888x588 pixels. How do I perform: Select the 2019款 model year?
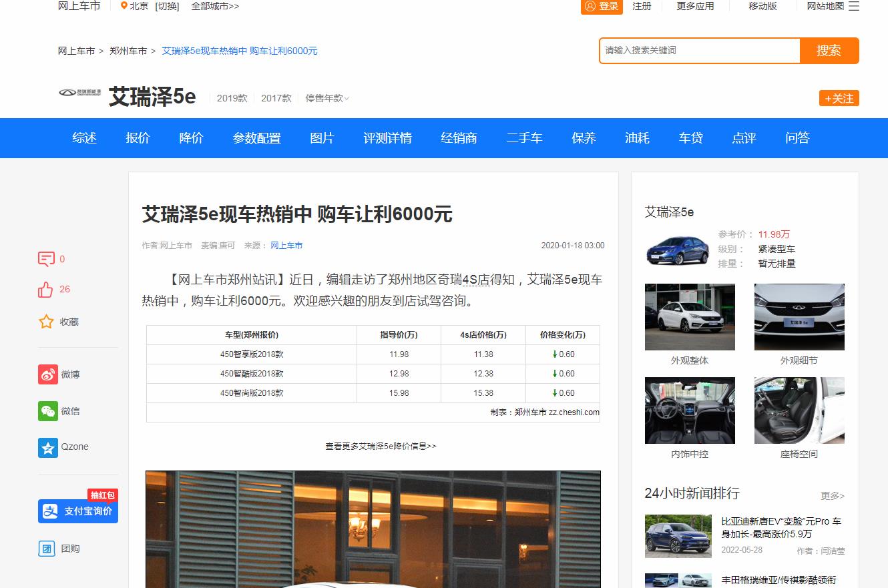click(232, 98)
